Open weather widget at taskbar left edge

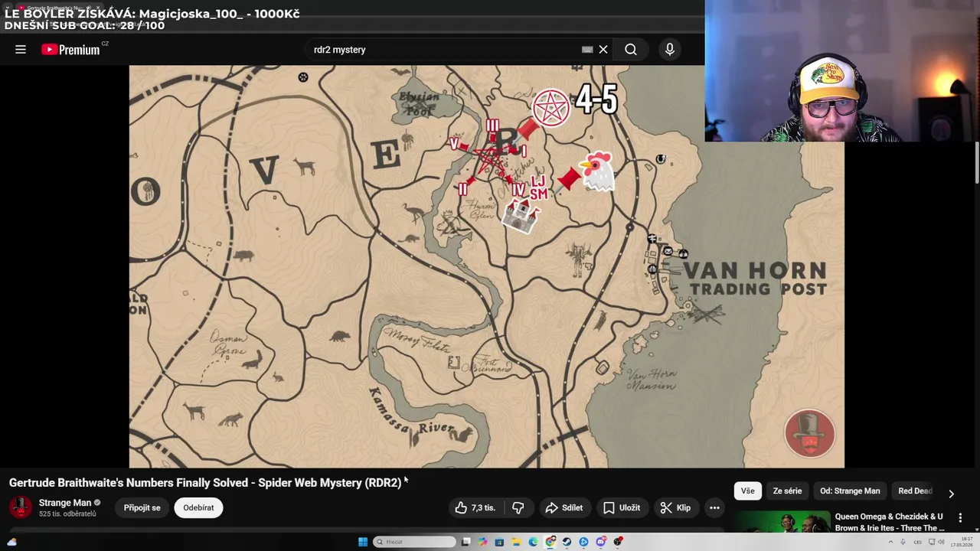click(x=11, y=542)
